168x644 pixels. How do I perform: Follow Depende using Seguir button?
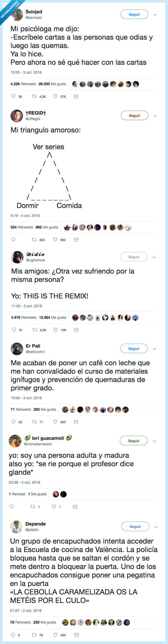pyautogui.click(x=135, y=526)
